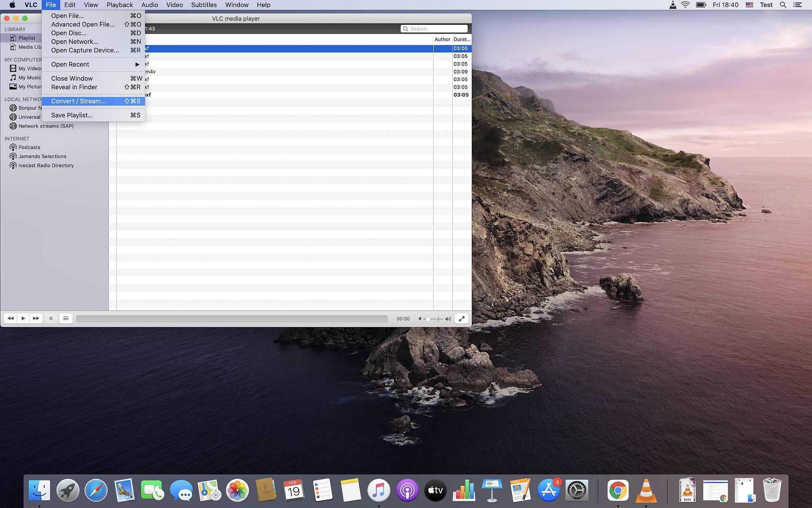
Task: Select Icecast Radio Directory source
Action: 46,165
